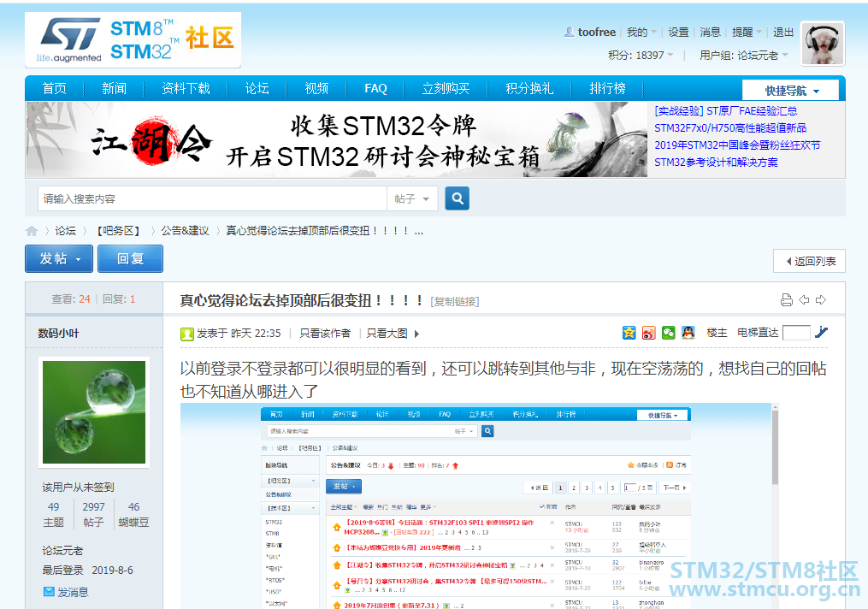Open the 帖子 search type dropdown
Image resolution: width=868 pixels, height=609 pixels.
coord(412,198)
